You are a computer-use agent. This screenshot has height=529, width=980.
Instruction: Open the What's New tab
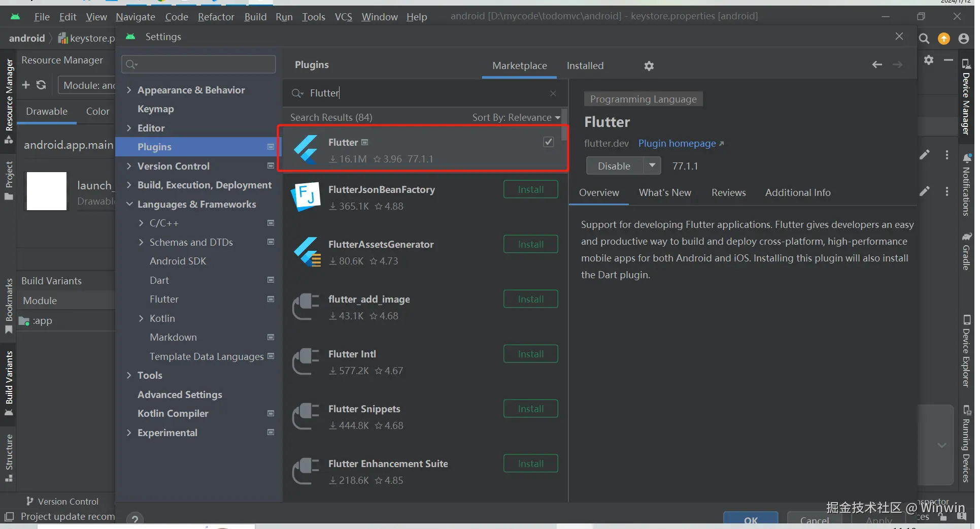click(665, 193)
